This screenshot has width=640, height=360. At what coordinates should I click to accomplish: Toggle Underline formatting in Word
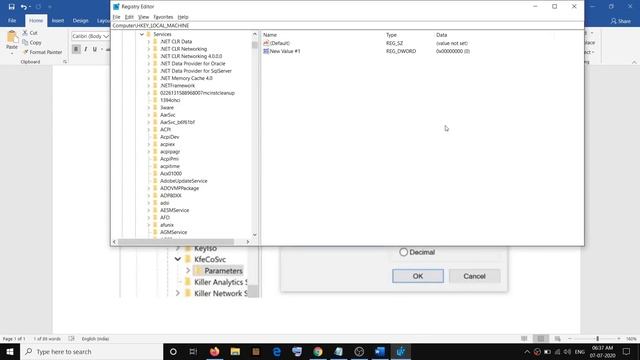tap(95, 49)
